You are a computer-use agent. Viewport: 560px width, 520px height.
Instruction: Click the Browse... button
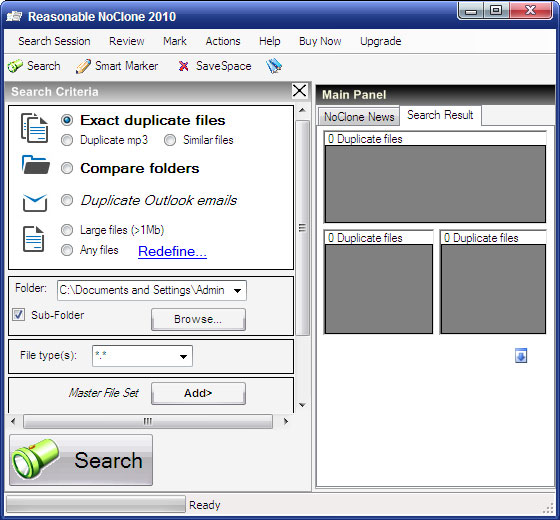coord(198,319)
